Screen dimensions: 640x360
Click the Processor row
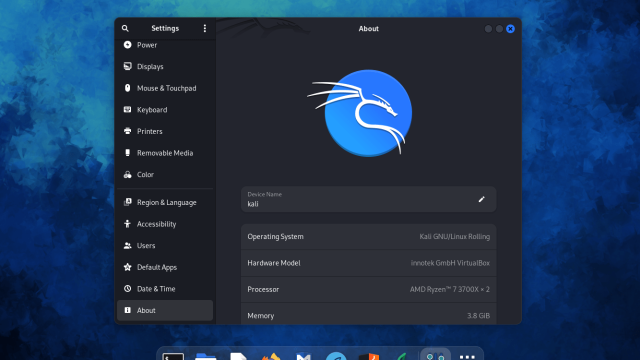368,289
